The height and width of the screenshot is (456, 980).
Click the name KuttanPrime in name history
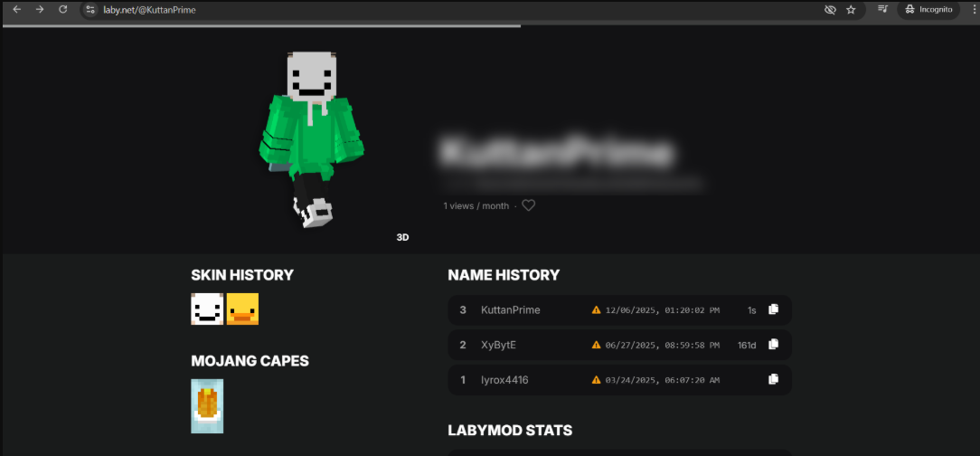pyautogui.click(x=510, y=309)
